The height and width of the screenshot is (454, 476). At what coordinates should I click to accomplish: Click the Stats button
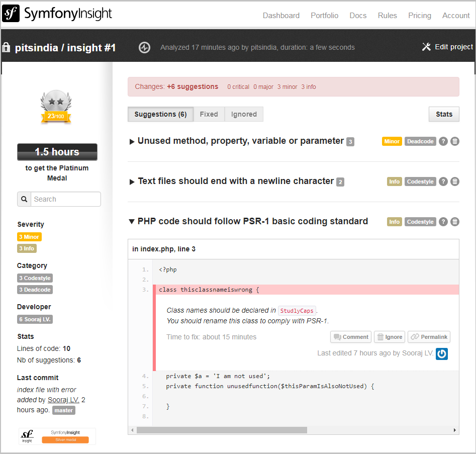(444, 114)
